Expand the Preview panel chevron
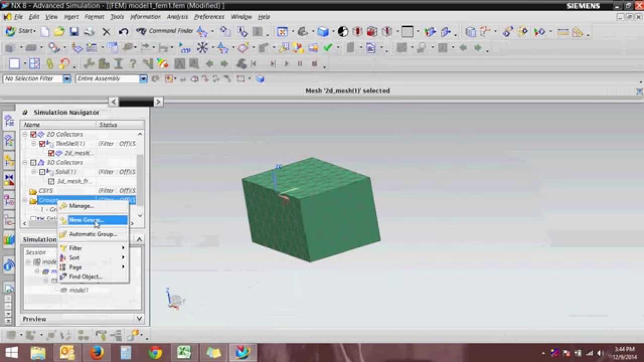Image resolution: width=644 pixels, height=362 pixels. coord(139,319)
